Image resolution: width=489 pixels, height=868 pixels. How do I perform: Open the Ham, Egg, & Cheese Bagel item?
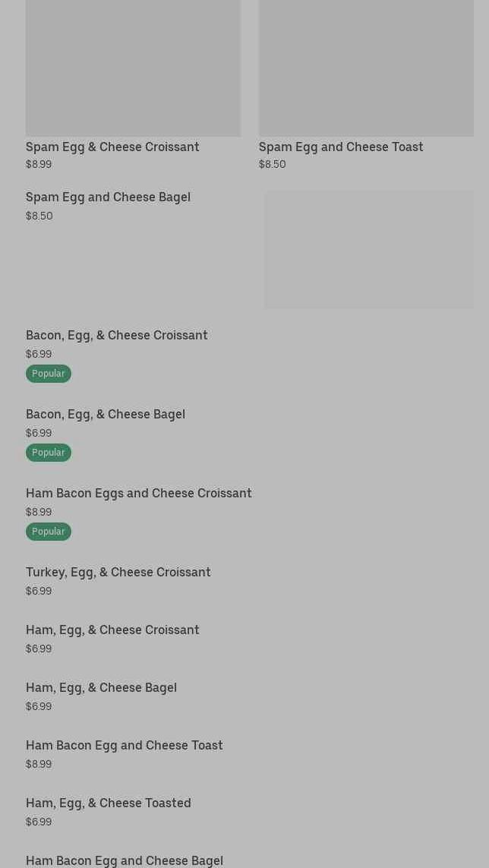pyautogui.click(x=101, y=687)
